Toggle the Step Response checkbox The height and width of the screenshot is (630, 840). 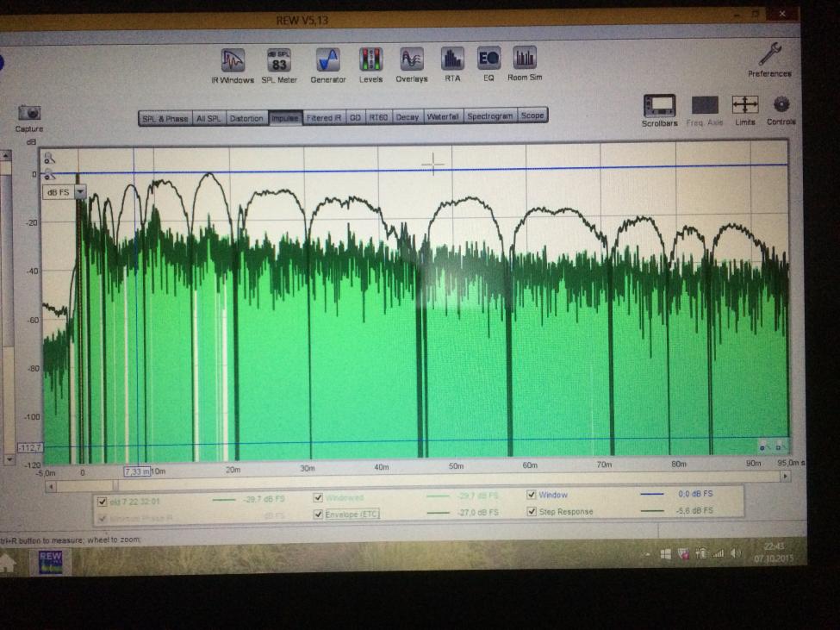532,511
